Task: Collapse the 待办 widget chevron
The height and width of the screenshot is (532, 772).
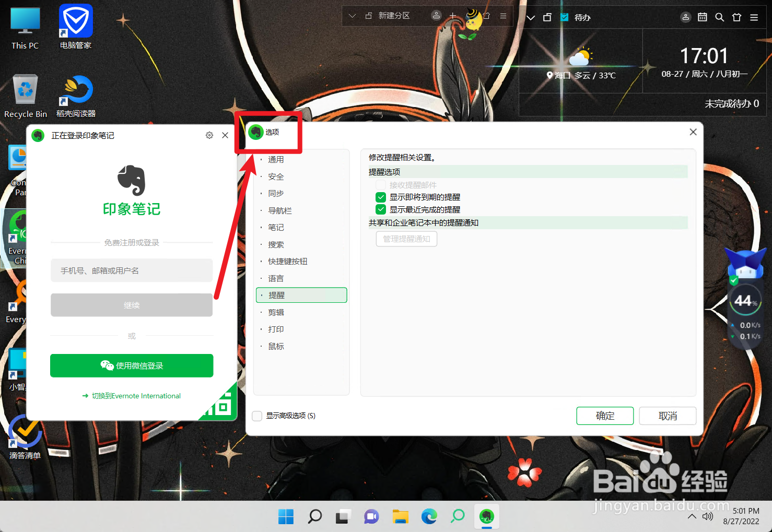Action: pyautogui.click(x=531, y=18)
